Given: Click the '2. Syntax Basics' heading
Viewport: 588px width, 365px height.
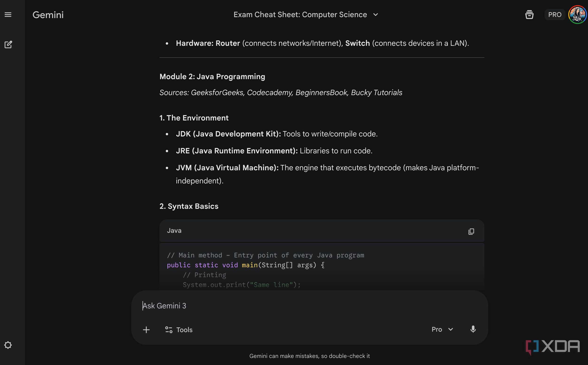Looking at the screenshot, I should click(x=189, y=206).
